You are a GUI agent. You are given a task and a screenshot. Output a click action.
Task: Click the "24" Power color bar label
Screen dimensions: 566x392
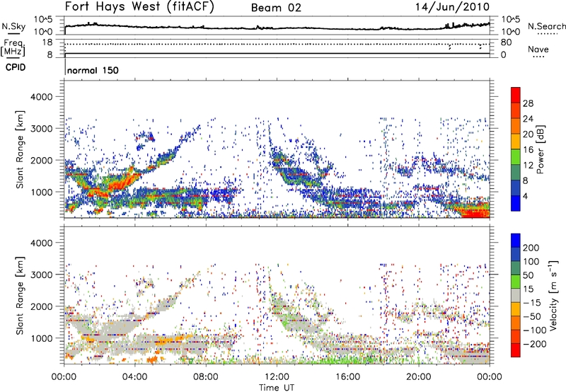point(528,119)
